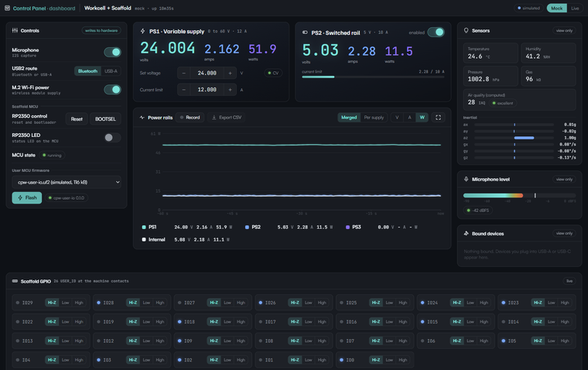Click the cpw-user-io 0.1.0 firmware badge
Screen dimensions: 588x370
[67, 197]
